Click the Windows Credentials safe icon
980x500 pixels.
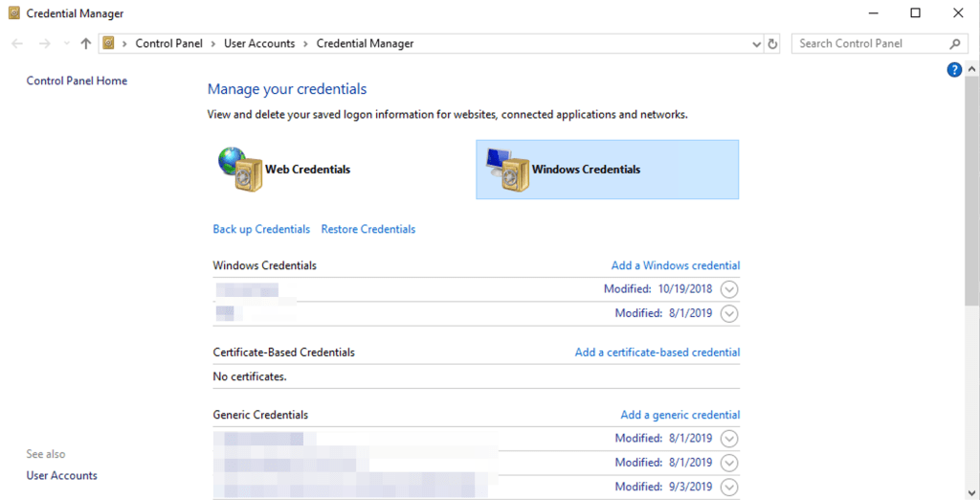coord(506,170)
